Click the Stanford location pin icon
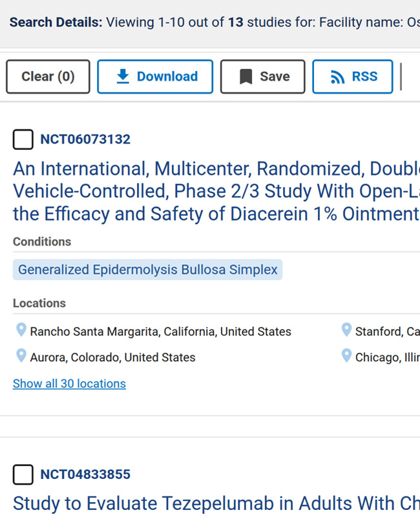420x517 pixels. point(346,330)
